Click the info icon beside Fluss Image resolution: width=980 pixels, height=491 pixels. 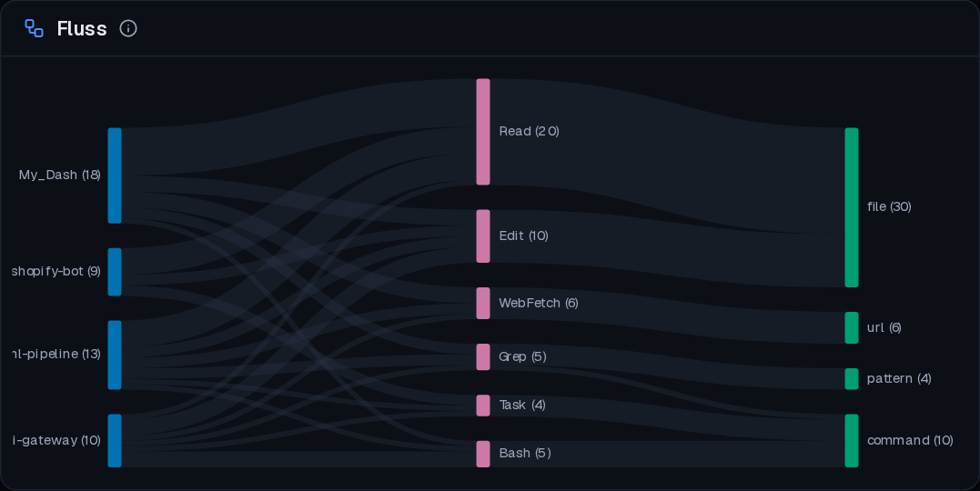tap(128, 29)
